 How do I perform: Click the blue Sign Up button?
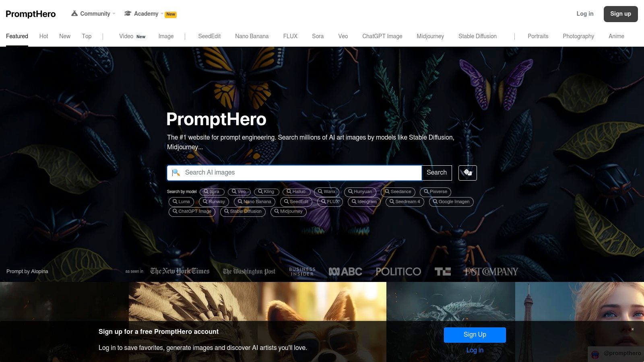click(x=475, y=335)
